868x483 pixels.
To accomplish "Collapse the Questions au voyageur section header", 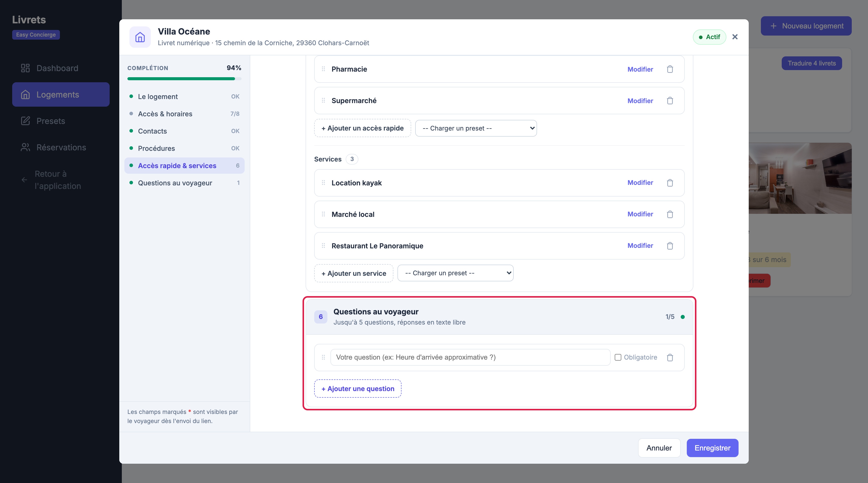I will [499, 317].
